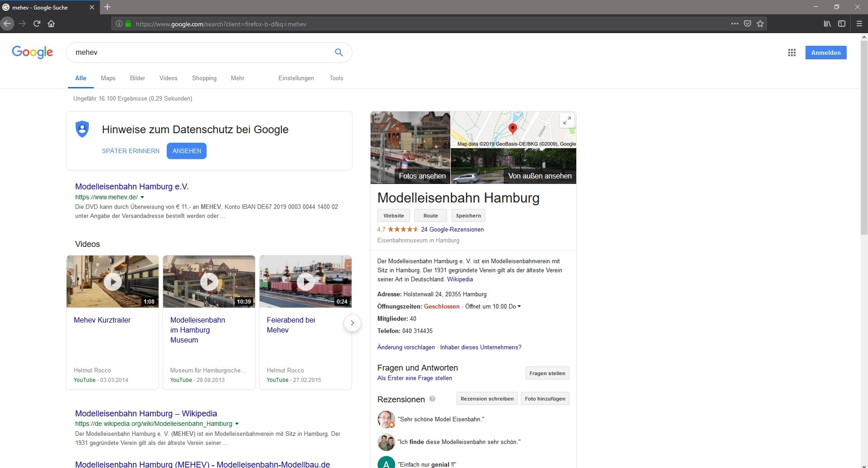This screenshot has height=468, width=868.
Task: Show the Firefox library icon
Action: (827, 24)
